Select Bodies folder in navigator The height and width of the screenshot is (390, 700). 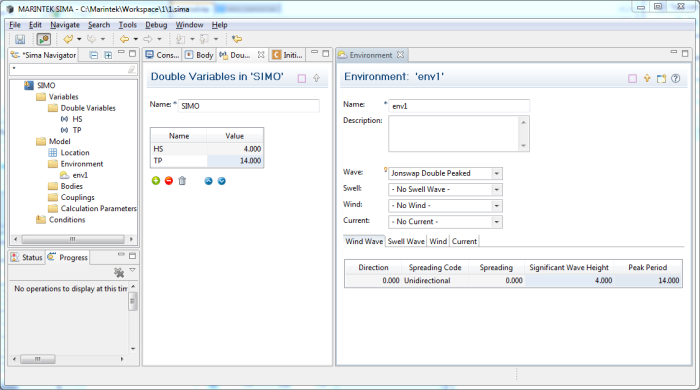point(71,186)
